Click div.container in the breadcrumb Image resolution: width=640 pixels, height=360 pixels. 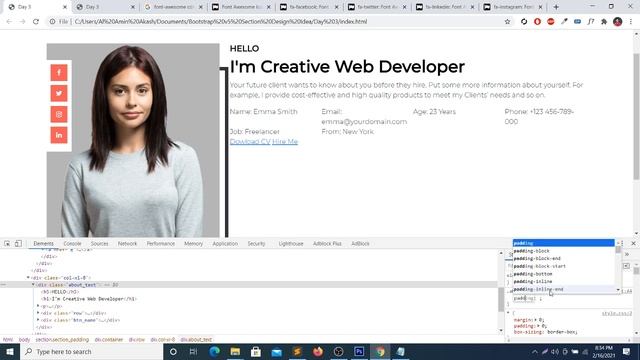pyautogui.click(x=109, y=340)
